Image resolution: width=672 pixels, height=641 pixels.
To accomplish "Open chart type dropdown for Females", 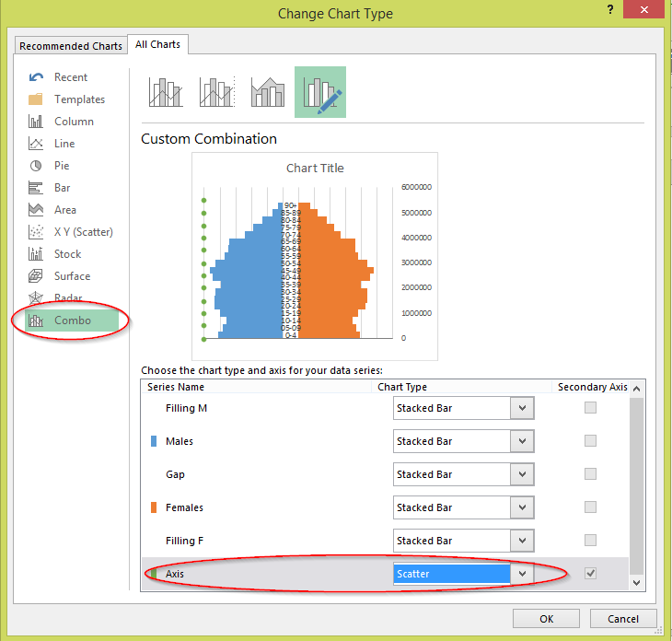I will point(522,507).
